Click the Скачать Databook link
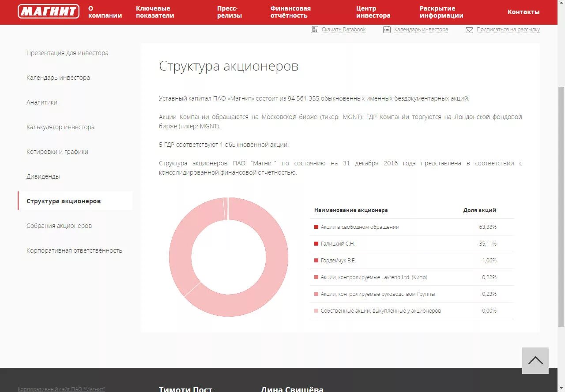Viewport: 565px width, 392px height. tap(344, 30)
